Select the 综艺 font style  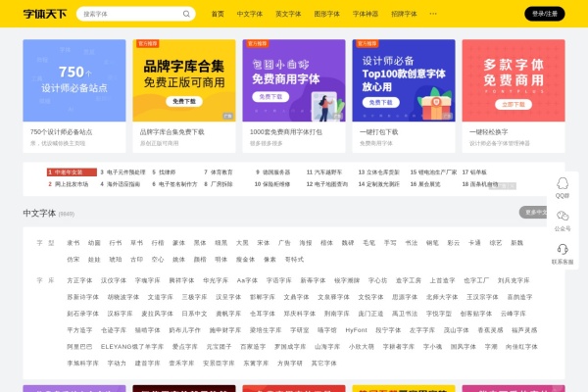495,243
